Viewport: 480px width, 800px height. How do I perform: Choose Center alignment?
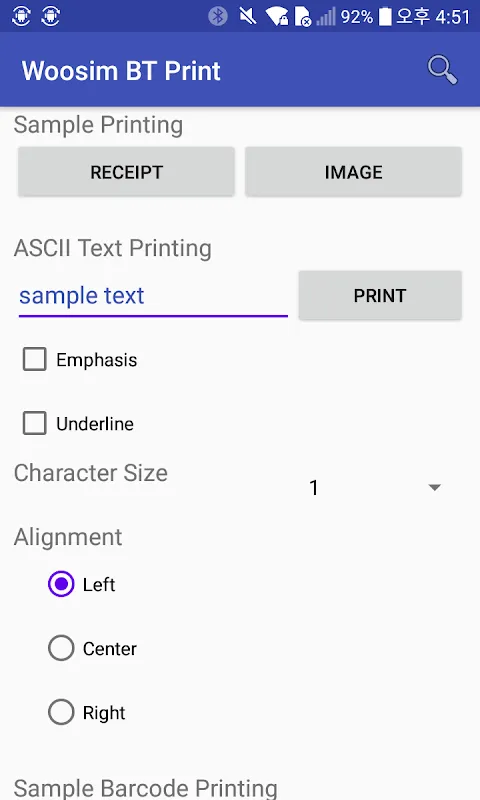coord(61,648)
